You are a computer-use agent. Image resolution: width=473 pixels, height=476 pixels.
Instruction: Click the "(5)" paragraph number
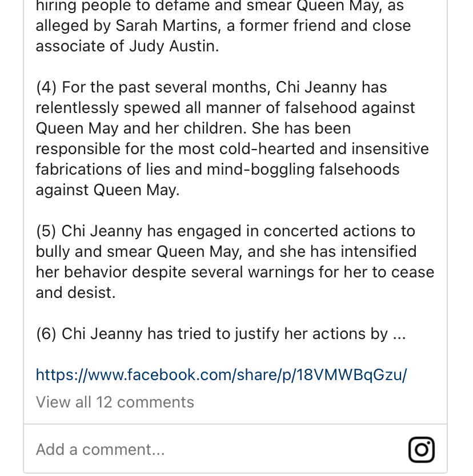click(46, 231)
